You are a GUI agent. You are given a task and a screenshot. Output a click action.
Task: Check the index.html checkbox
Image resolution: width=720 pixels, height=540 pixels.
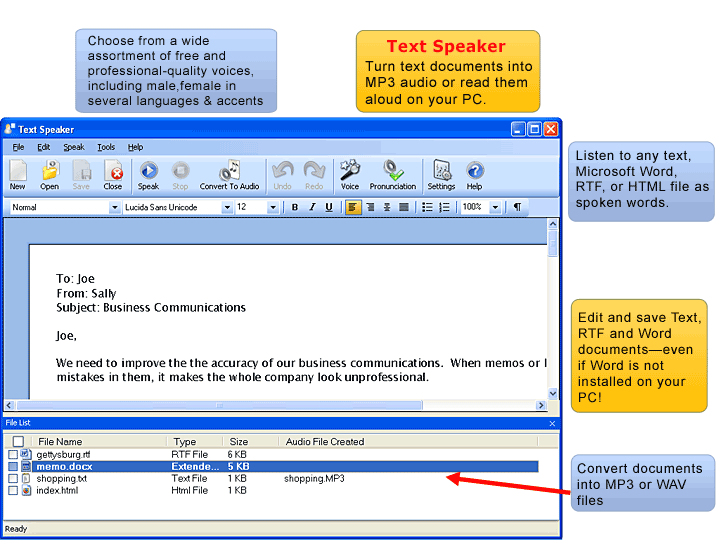coord(13,490)
